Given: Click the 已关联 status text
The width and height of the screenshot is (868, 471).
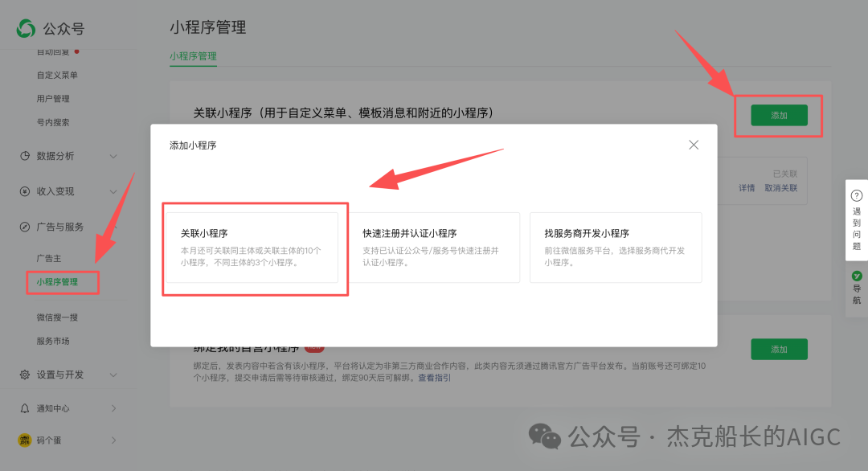Looking at the screenshot, I should (x=785, y=174).
